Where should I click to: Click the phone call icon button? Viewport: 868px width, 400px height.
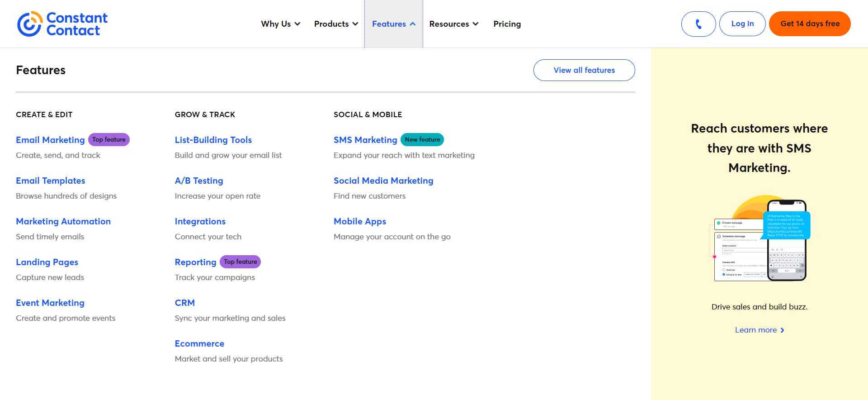[698, 24]
